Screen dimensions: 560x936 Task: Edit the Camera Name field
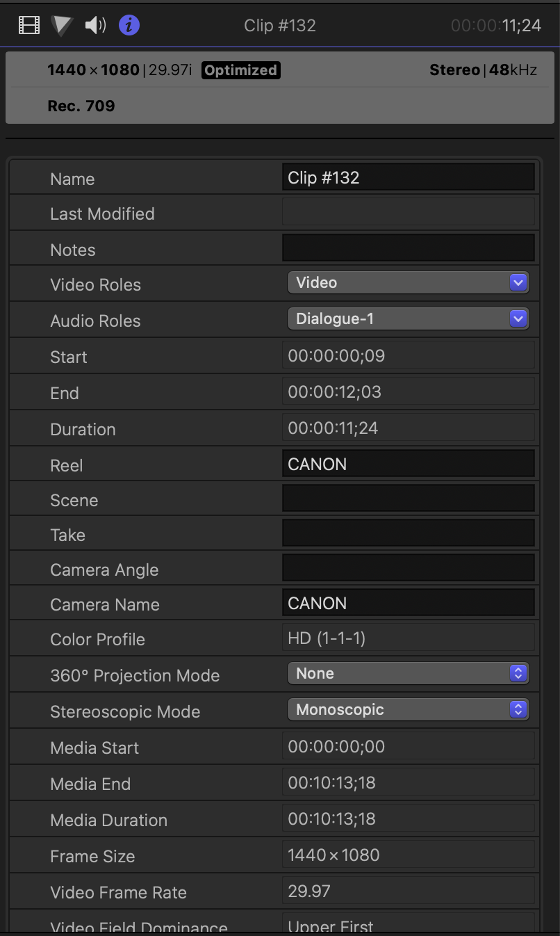[408, 603]
